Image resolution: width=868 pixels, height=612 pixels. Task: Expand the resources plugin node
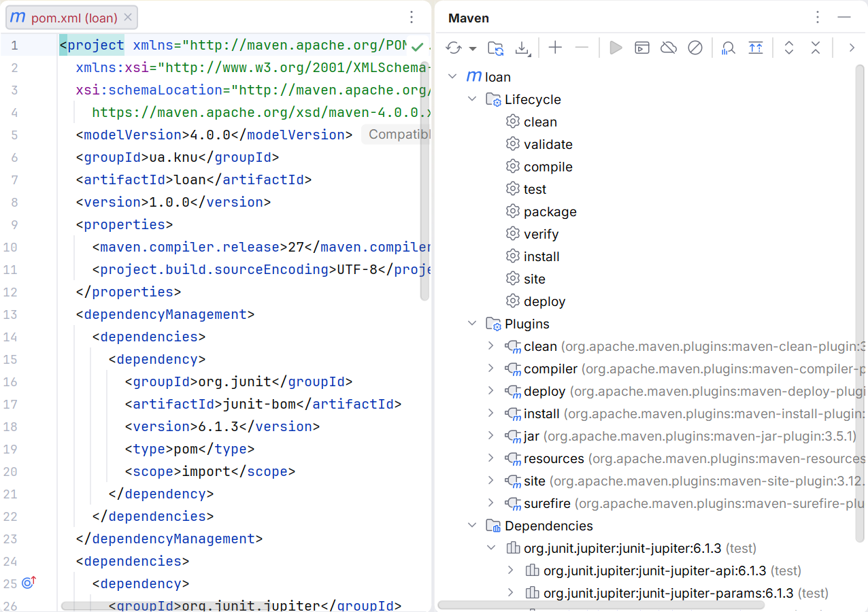tap(491, 458)
